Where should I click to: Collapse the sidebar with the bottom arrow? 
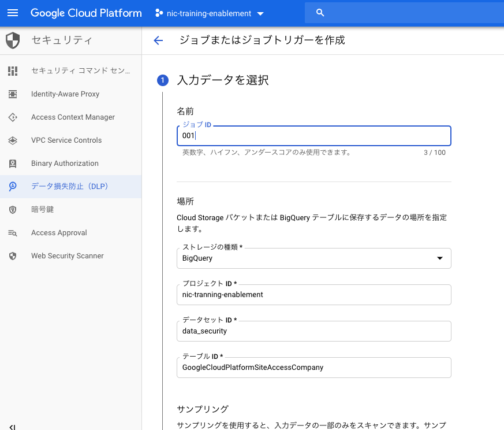point(12,427)
